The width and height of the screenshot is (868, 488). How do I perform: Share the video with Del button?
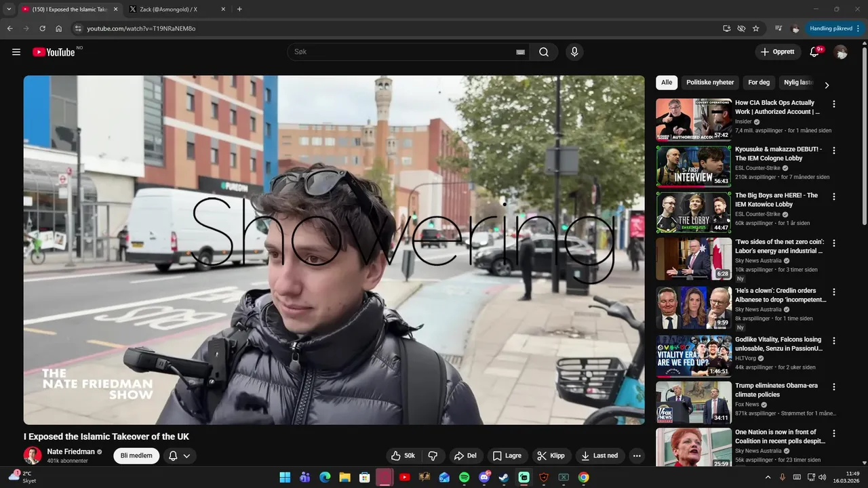click(x=465, y=456)
